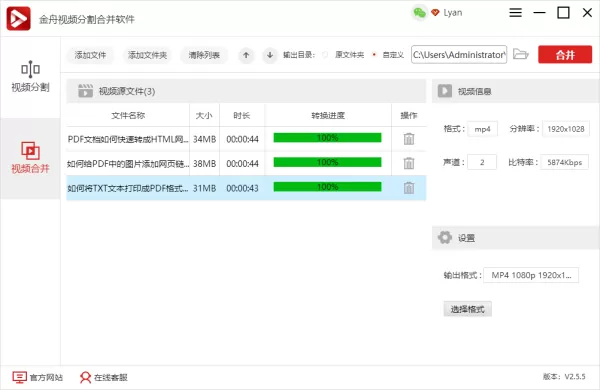The image size is (600, 390).
Task: Click the 1920x1028 resolution box
Action: click(x=566, y=129)
